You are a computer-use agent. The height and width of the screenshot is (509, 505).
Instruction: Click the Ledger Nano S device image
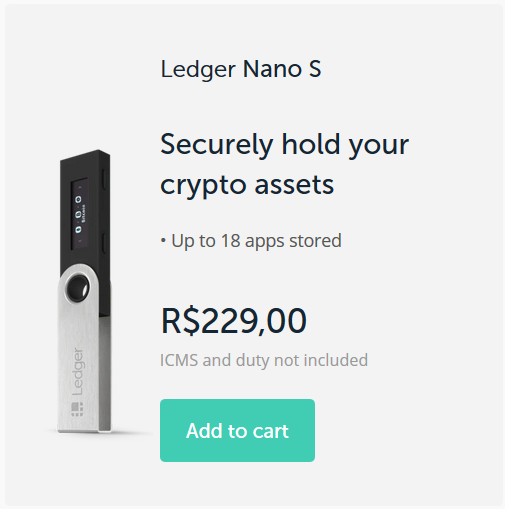84,292
